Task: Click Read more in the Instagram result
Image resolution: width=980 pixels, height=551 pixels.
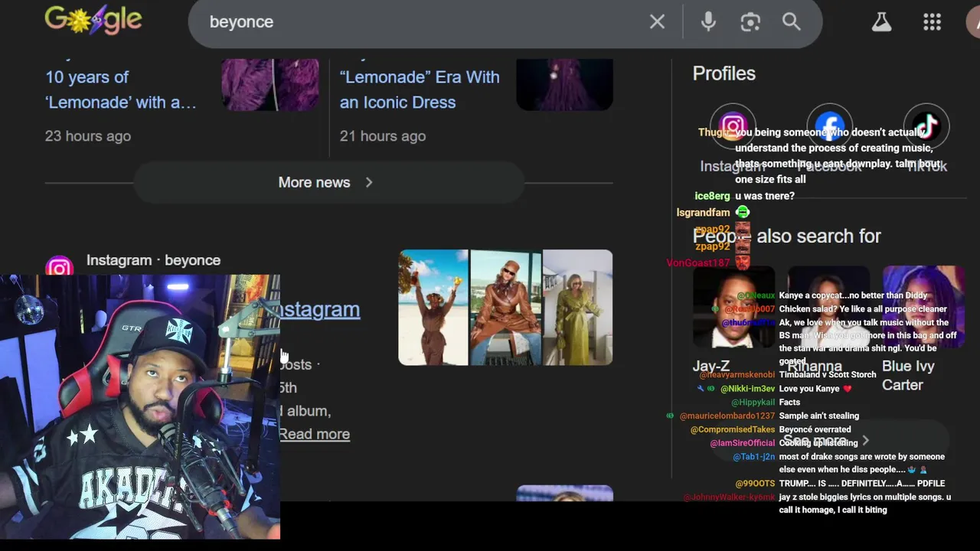Action: 315,434
